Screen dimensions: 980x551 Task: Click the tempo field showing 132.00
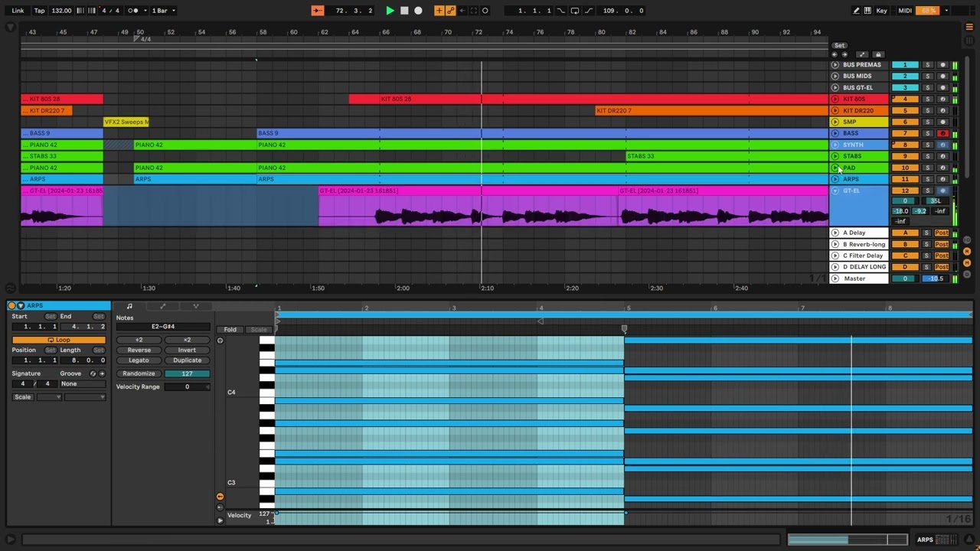pyautogui.click(x=61, y=11)
